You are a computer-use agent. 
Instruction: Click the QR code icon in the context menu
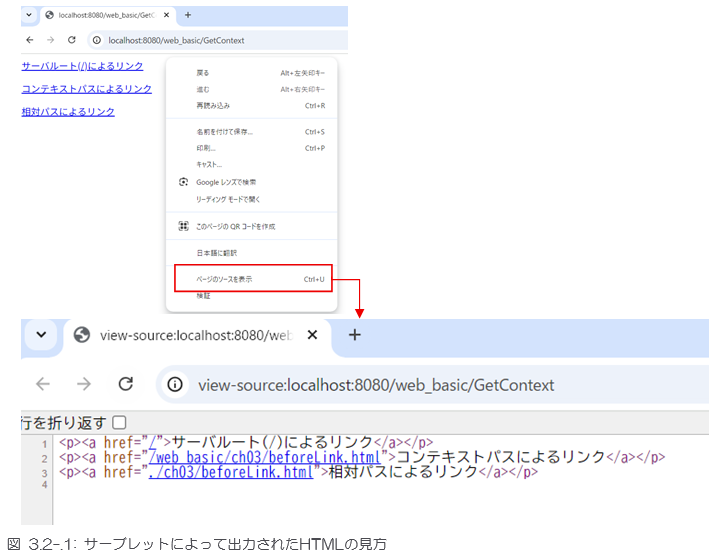pos(183,226)
